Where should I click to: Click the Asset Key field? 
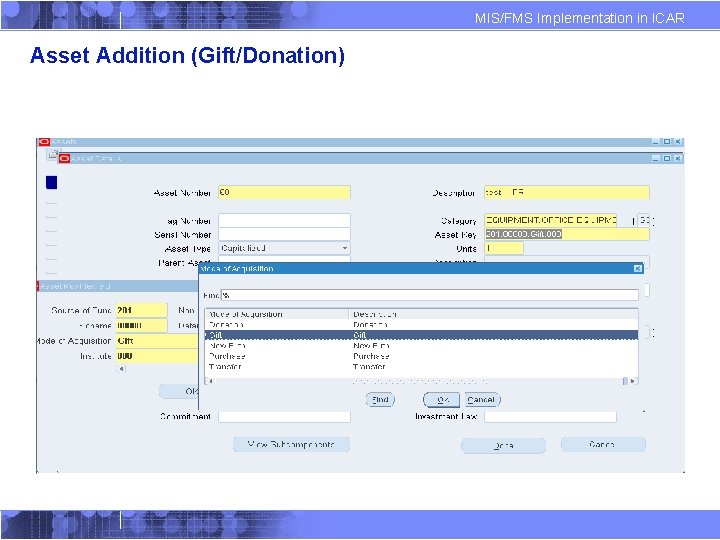pos(567,234)
